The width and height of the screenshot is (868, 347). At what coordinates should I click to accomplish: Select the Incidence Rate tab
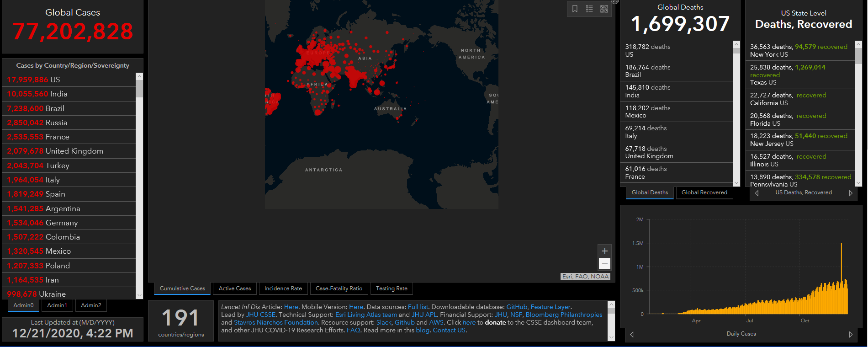click(x=283, y=288)
